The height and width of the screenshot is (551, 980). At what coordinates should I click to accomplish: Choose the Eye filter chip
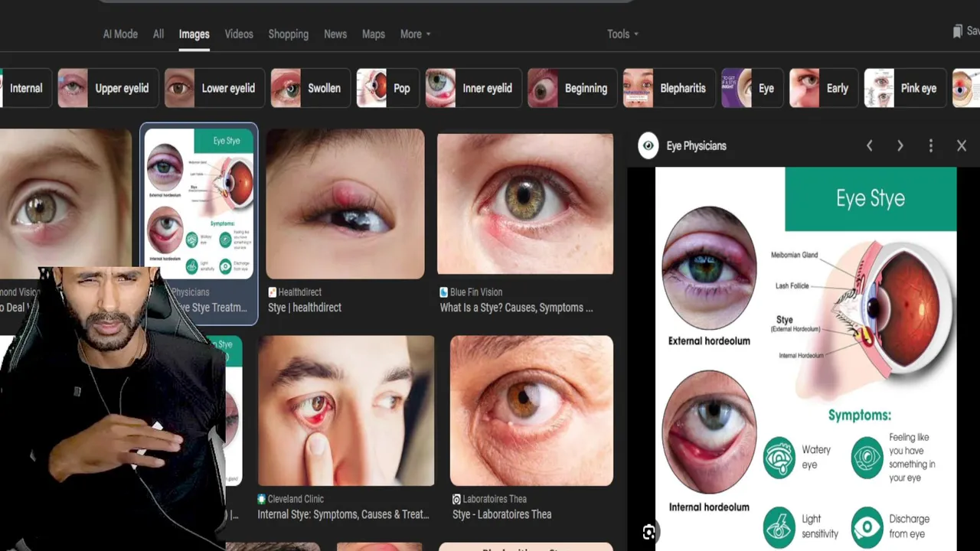753,88
